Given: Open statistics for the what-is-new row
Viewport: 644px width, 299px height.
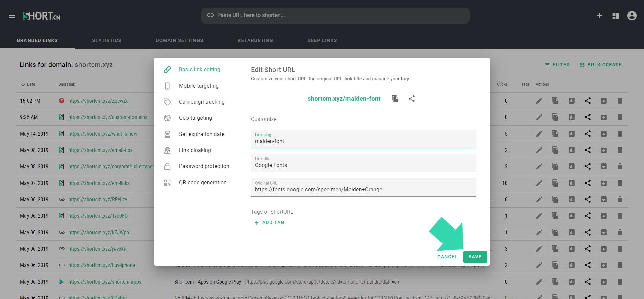Looking at the screenshot, I should [x=572, y=134].
